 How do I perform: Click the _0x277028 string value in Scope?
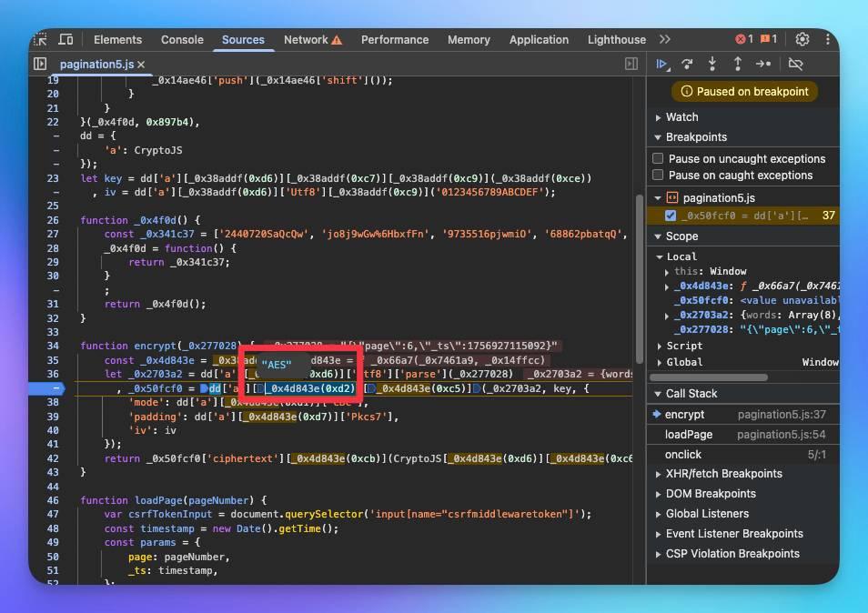(789, 330)
